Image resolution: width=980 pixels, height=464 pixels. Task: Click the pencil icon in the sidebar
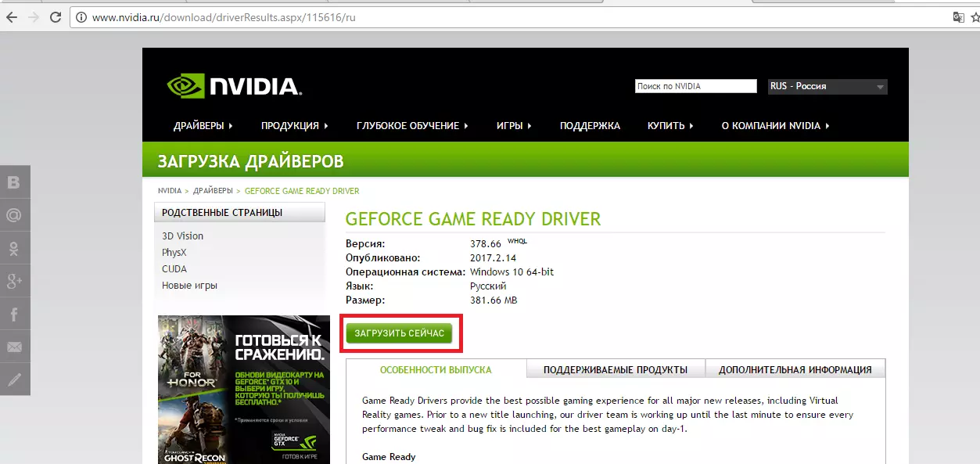(x=14, y=379)
